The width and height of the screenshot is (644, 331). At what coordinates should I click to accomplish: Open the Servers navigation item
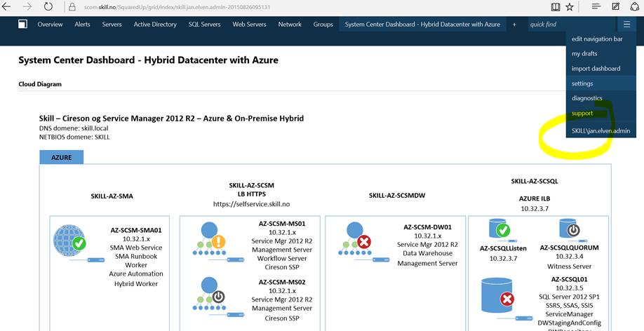(112, 25)
